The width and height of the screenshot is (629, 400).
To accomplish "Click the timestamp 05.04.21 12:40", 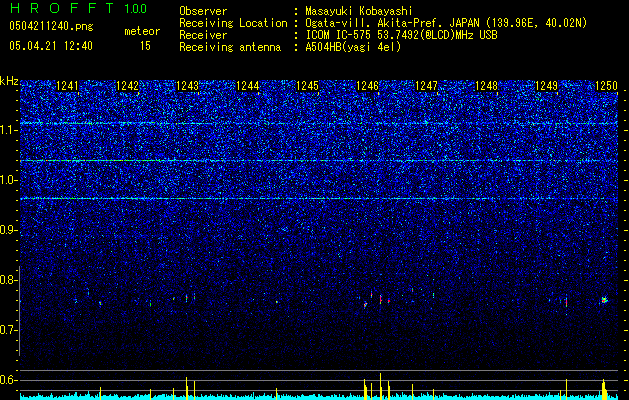I will [x=51, y=46].
